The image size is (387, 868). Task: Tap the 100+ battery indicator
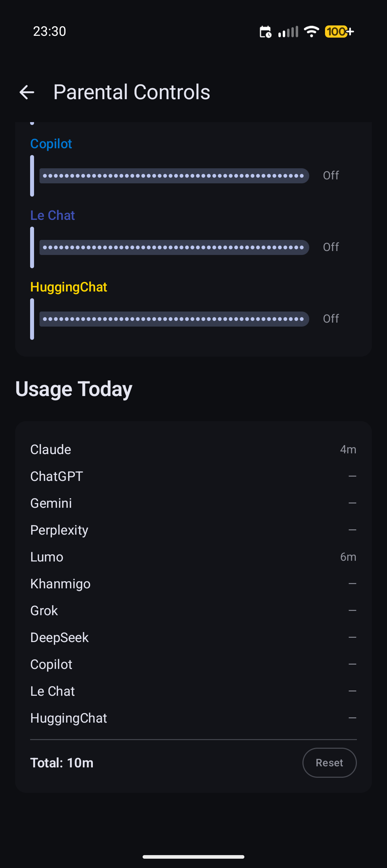click(x=338, y=32)
